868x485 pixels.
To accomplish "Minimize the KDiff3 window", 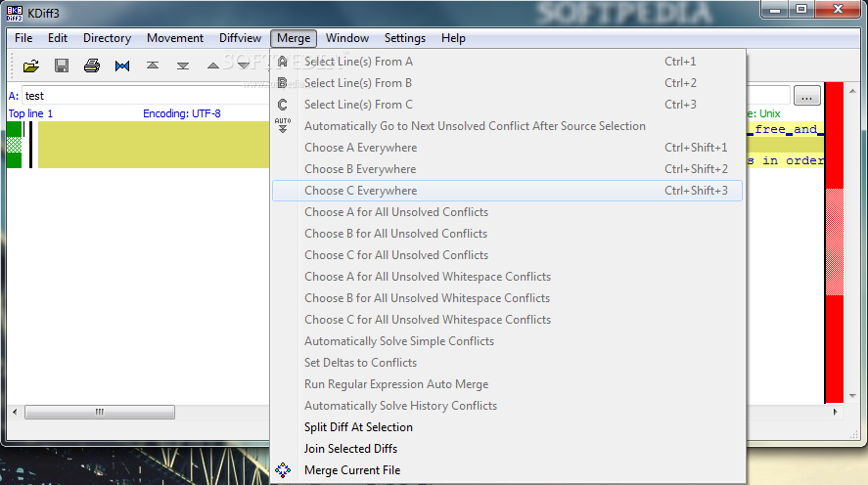I will coord(774,10).
